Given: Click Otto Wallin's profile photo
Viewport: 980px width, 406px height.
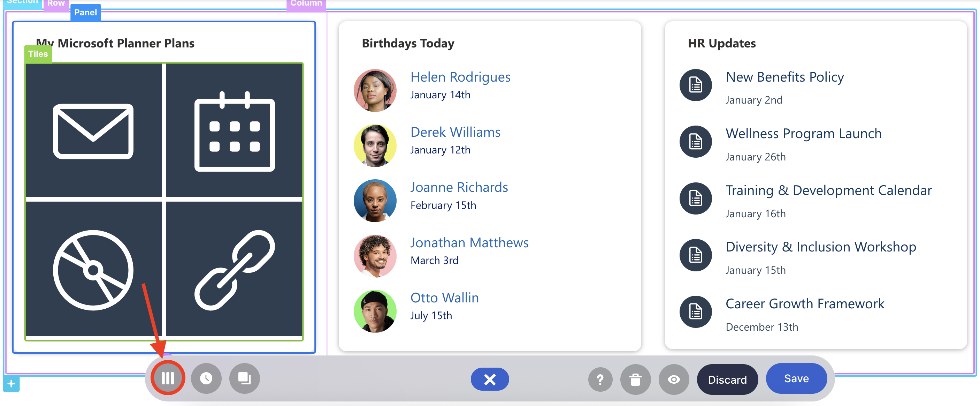Looking at the screenshot, I should tap(375, 311).
